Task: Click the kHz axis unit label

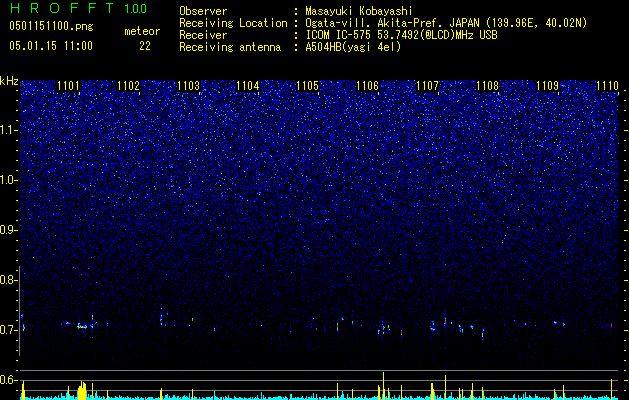Action: [9, 81]
